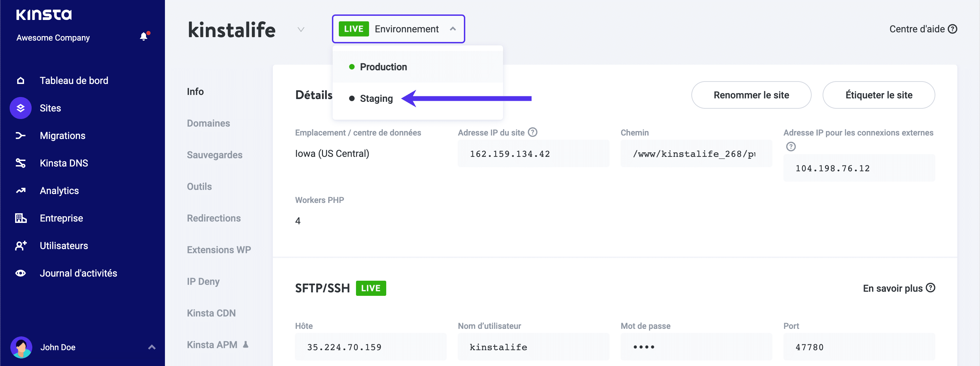Image resolution: width=980 pixels, height=366 pixels.
Task: Click the Chemin path field
Action: 696,153
